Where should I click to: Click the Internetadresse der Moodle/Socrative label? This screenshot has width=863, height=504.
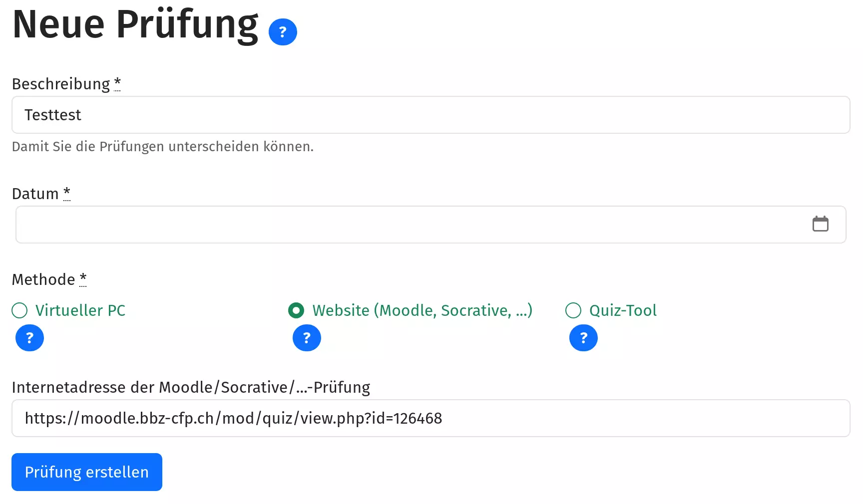(x=191, y=387)
